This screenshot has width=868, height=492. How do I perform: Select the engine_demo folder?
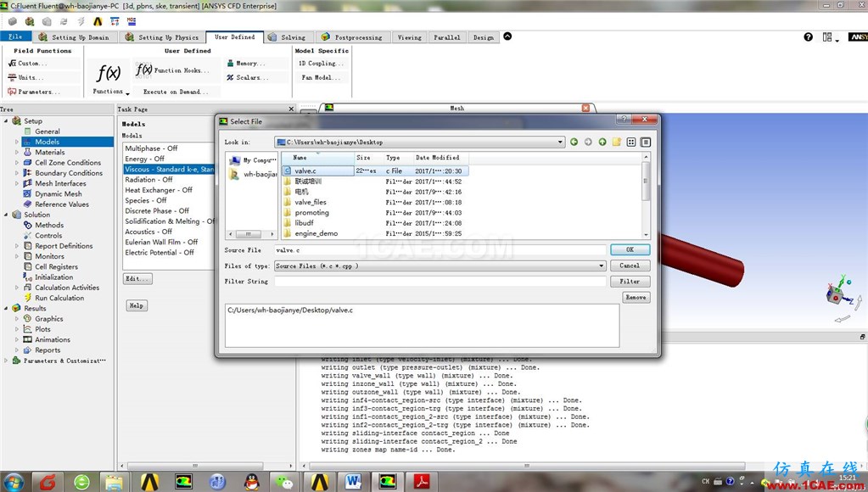coord(316,233)
